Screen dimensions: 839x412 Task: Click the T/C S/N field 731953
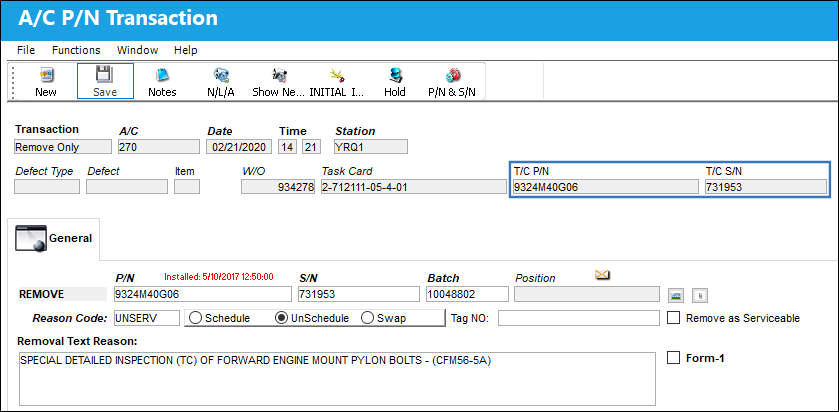(765, 187)
